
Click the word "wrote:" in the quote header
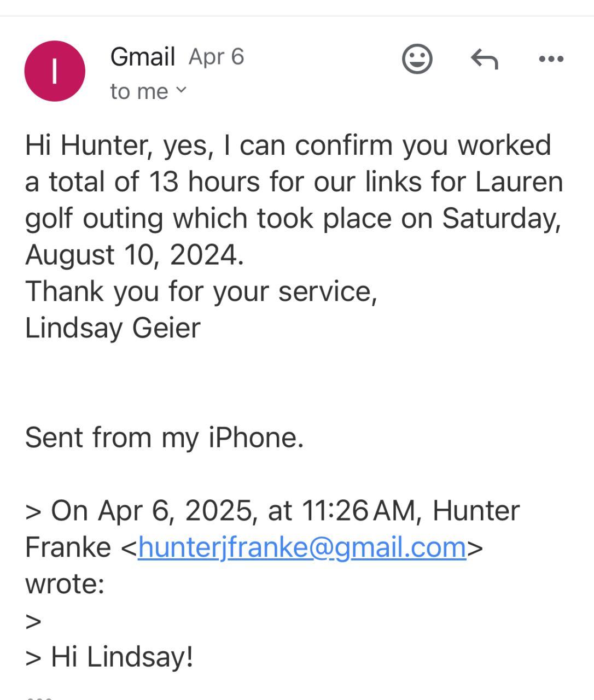(x=65, y=584)
